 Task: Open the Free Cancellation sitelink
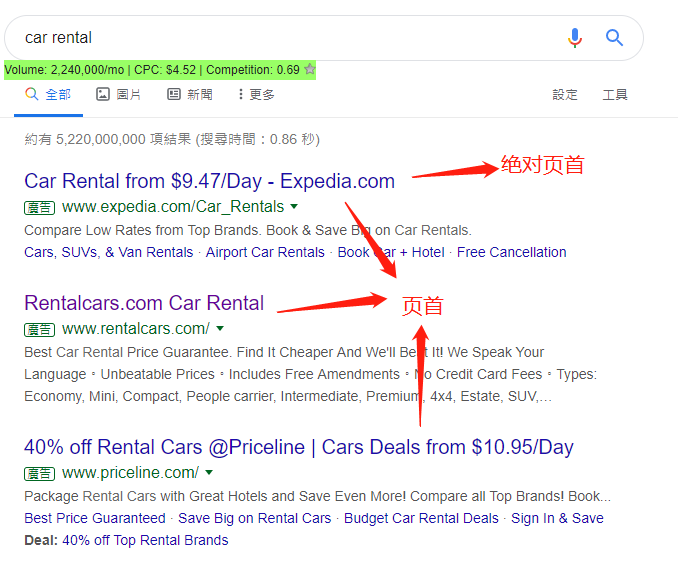(512, 252)
